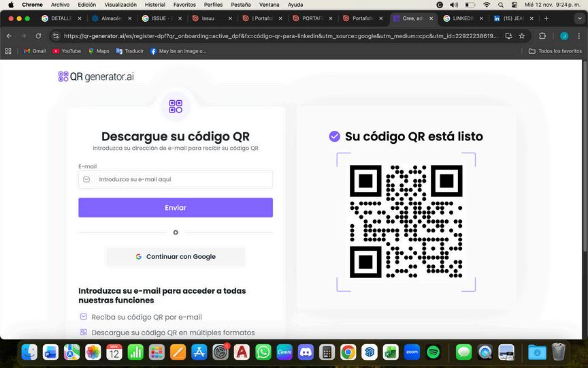The height and width of the screenshot is (368, 588).
Task: Open Spotlight search in menu bar
Action: 501,5
